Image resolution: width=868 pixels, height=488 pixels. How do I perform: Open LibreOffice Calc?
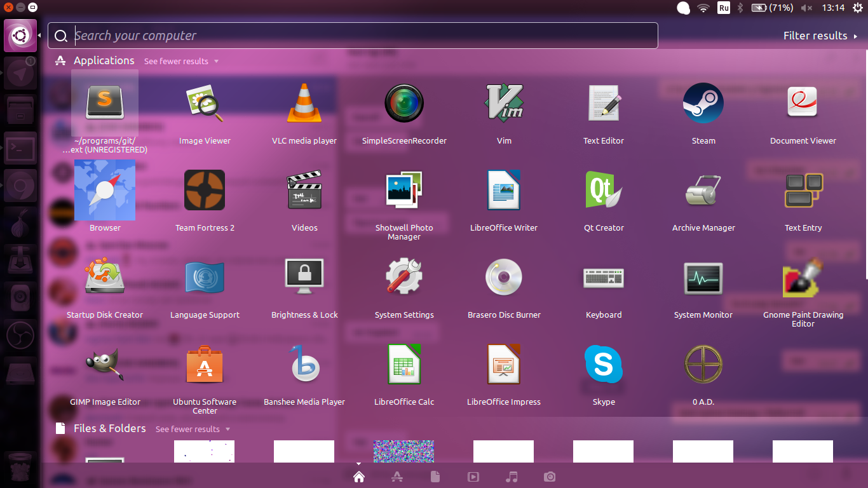tap(404, 363)
